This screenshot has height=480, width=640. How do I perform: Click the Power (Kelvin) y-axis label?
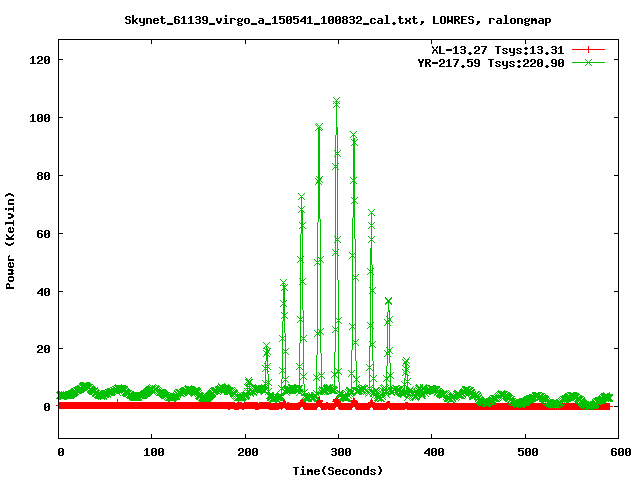10,240
